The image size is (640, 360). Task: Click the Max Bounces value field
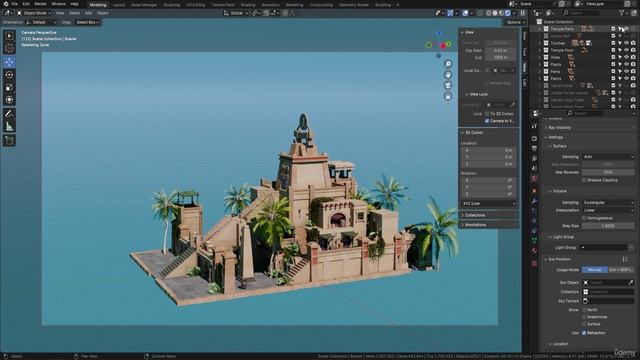pos(608,172)
